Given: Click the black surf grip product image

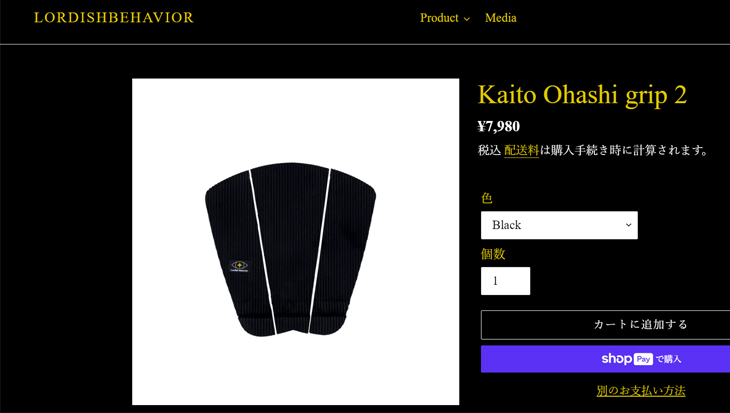Looking at the screenshot, I should click(x=296, y=242).
